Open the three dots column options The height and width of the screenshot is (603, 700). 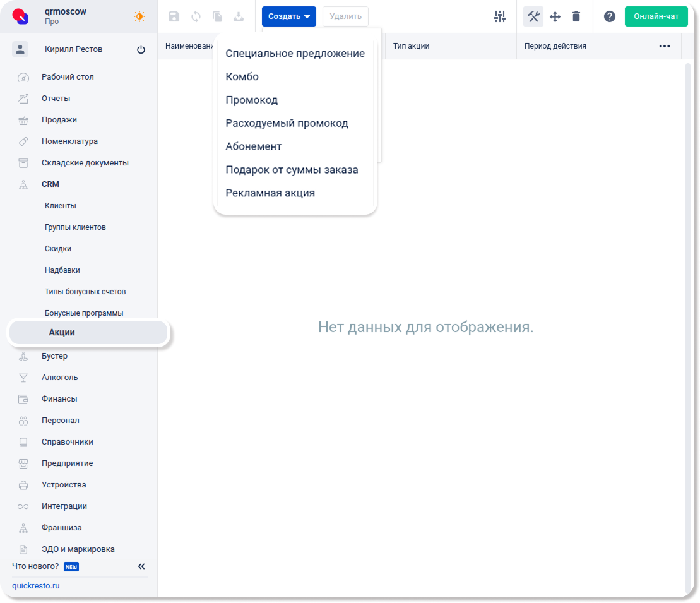click(664, 46)
